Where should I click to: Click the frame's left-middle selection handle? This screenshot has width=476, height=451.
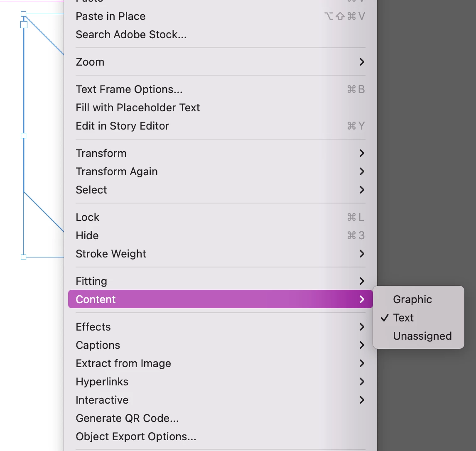coord(24,135)
